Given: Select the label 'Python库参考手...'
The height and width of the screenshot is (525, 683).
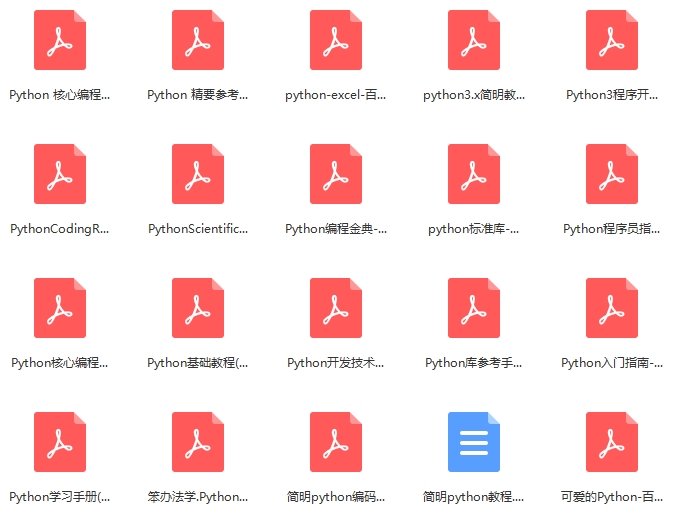Looking at the screenshot, I should pyautogui.click(x=474, y=363).
